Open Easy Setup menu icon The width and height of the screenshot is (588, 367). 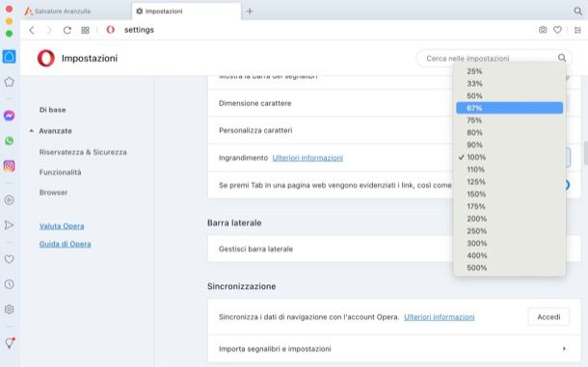pyautogui.click(x=577, y=30)
